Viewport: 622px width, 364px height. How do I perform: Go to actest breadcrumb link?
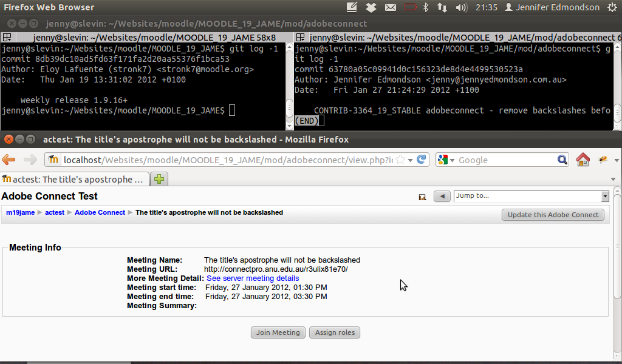click(x=54, y=212)
